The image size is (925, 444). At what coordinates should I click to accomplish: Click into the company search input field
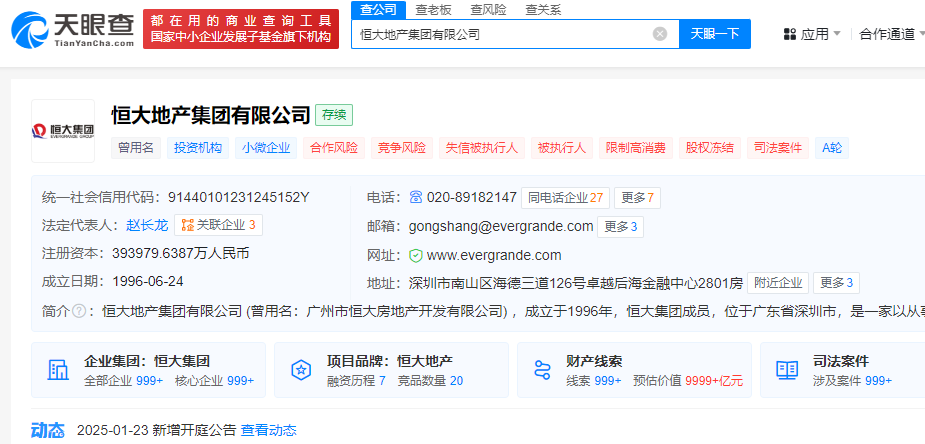point(500,34)
